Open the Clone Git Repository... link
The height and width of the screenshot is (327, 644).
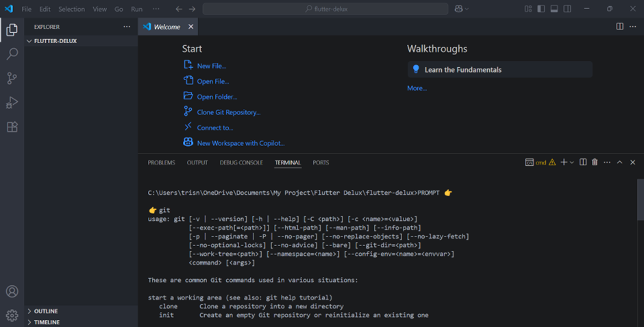(229, 112)
